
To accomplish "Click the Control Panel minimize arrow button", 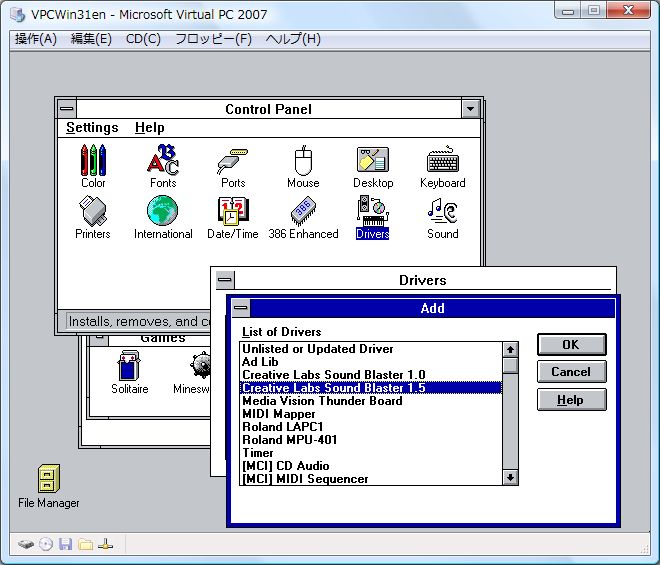I will [x=471, y=109].
